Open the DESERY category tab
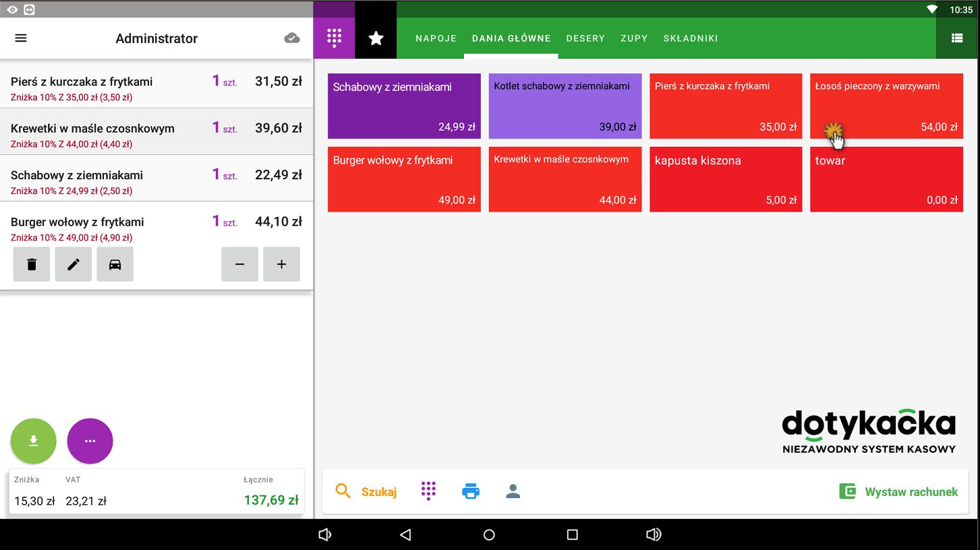The width and height of the screenshot is (980, 550). click(585, 38)
